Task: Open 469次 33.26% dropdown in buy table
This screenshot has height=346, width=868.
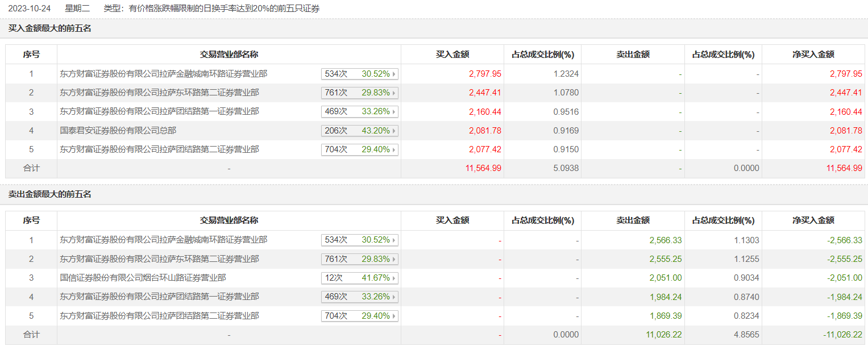Action: [x=359, y=111]
